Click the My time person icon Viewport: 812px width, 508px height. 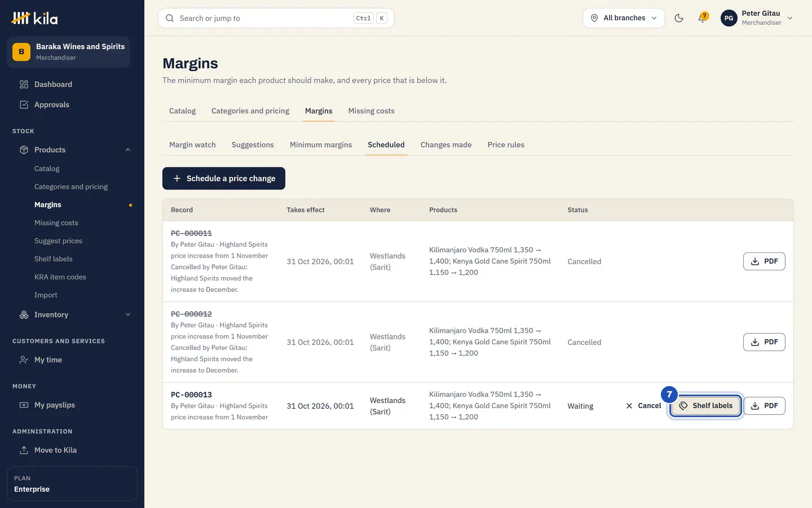coord(24,360)
